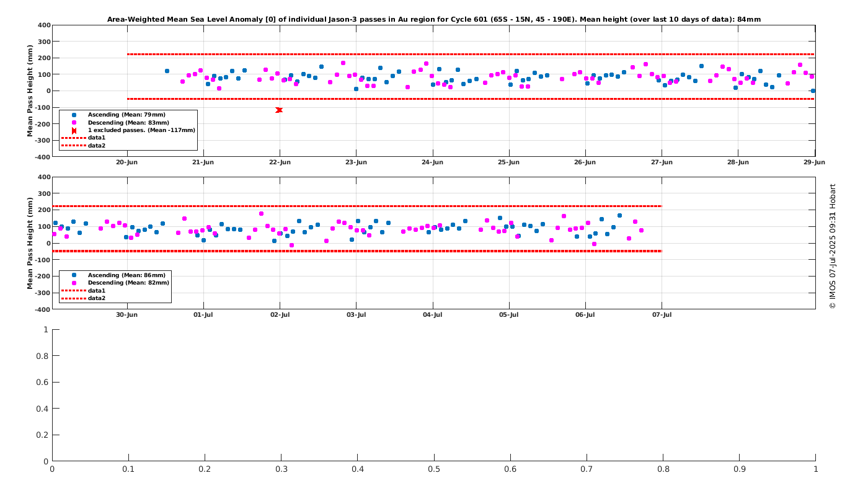Image resolution: width=868 pixels, height=496 pixels.
Task: Click the magenta dot beside 'Descending (Mean: 82mm)'
Action: coord(74,283)
